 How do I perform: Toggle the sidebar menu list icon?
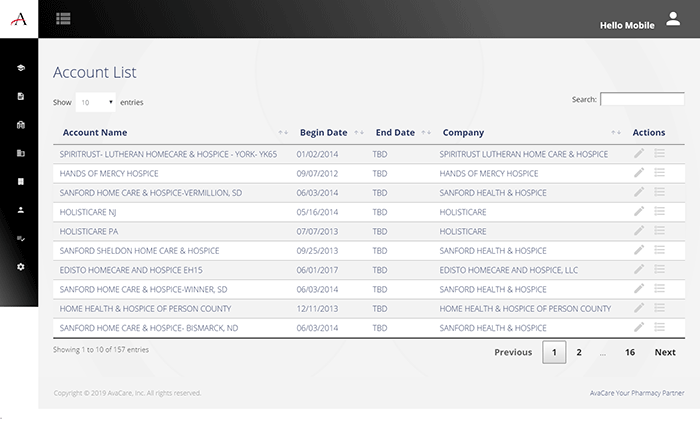(63, 19)
